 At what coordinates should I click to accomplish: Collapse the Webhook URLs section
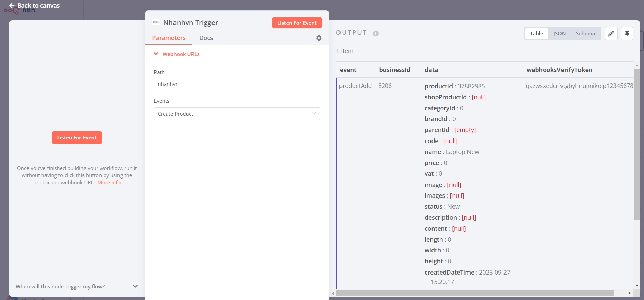[x=177, y=54]
